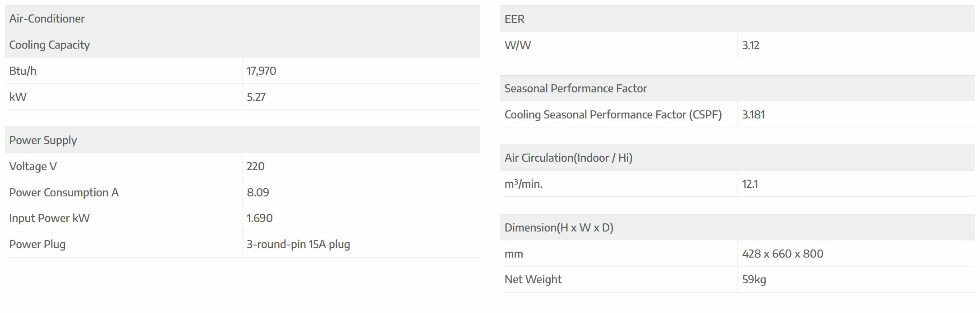Select the power consumption value 8.09
Viewport: 980px width, 313px height.
(258, 193)
